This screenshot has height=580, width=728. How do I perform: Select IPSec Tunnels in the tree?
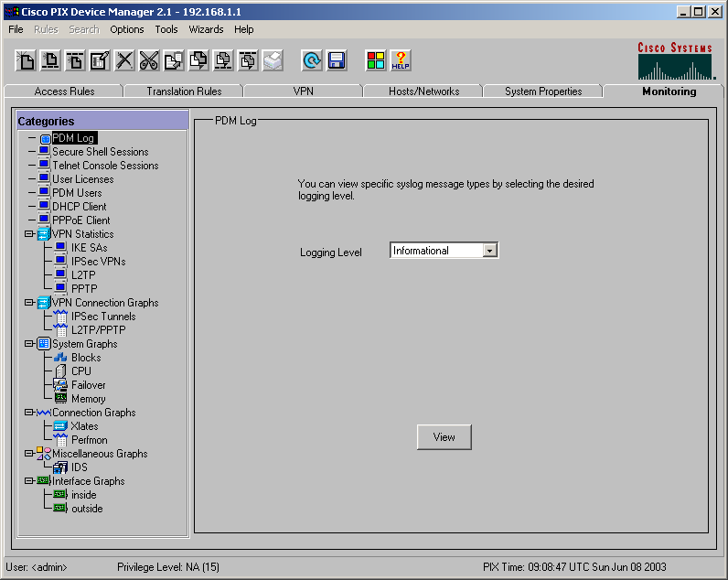point(103,317)
